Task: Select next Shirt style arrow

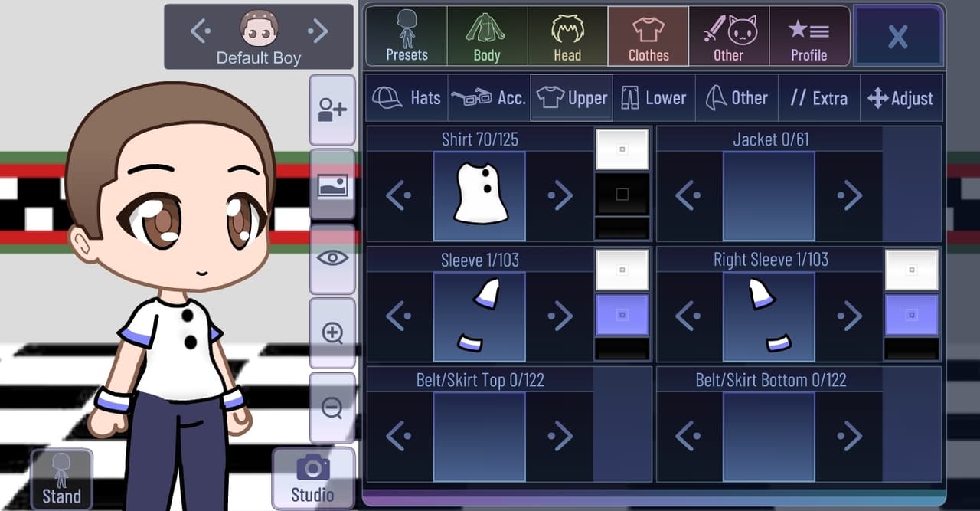Action: (x=560, y=195)
